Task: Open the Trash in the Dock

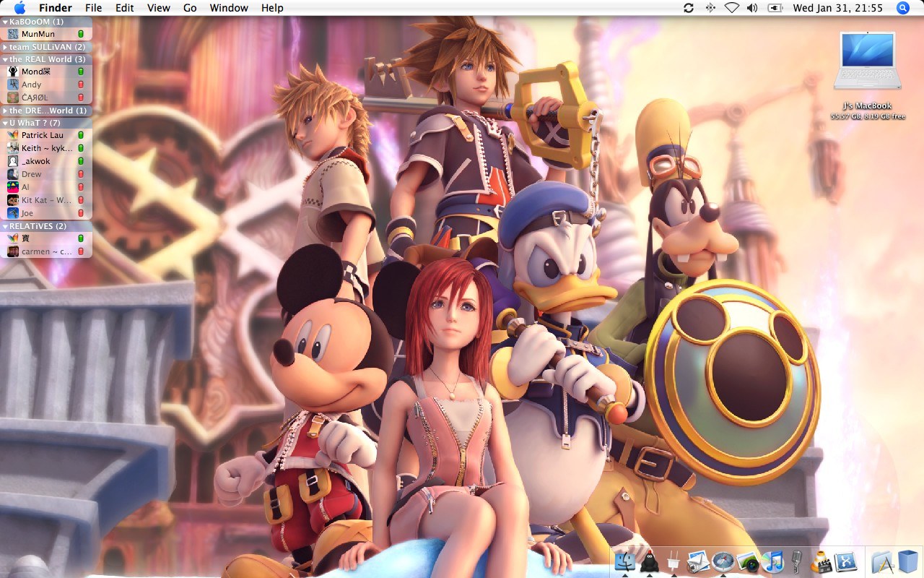Action: click(907, 561)
